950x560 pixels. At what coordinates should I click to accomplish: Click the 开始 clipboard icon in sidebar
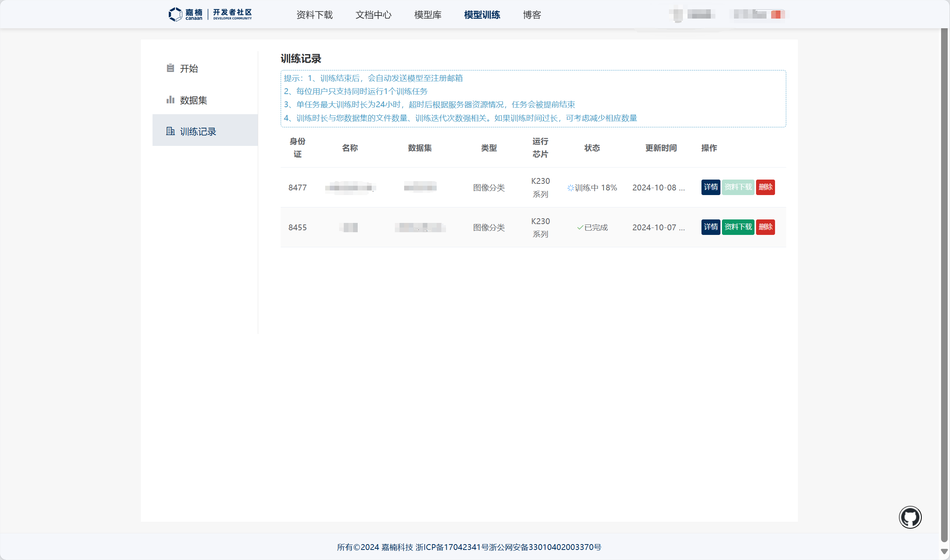click(x=170, y=68)
